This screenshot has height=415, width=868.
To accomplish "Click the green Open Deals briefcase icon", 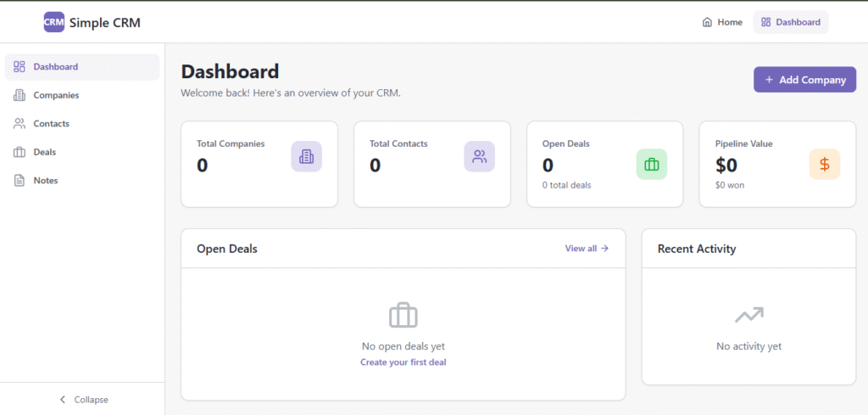I will 651,165.
